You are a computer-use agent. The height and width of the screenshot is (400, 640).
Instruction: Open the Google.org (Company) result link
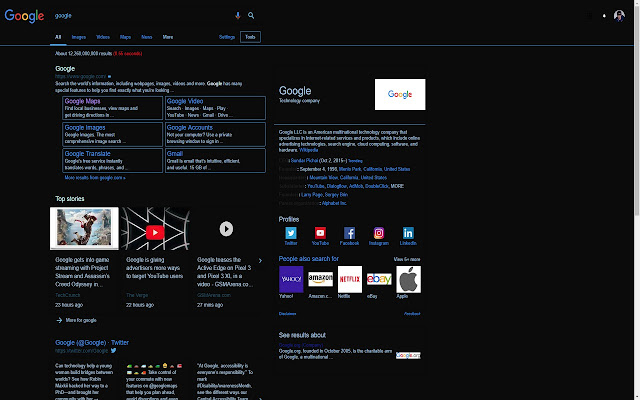pyautogui.click(x=301, y=345)
